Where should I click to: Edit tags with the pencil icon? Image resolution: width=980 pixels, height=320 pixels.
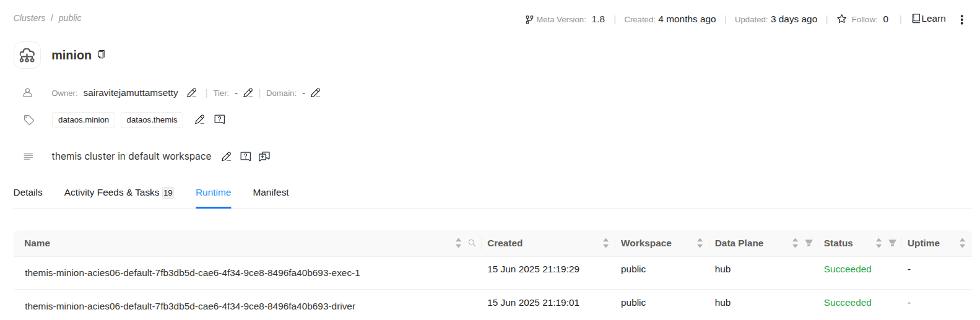pos(199,119)
